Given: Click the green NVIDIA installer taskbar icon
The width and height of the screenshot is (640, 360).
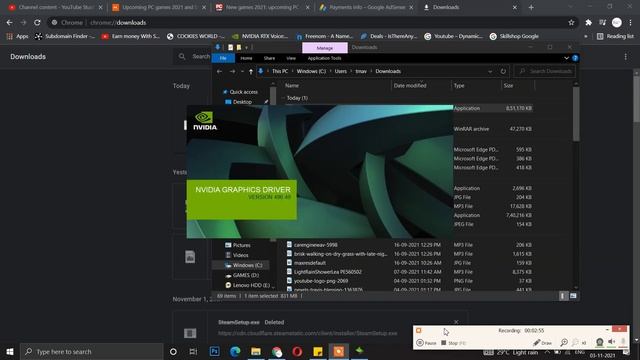Looking at the screenshot, I should (x=360, y=351).
